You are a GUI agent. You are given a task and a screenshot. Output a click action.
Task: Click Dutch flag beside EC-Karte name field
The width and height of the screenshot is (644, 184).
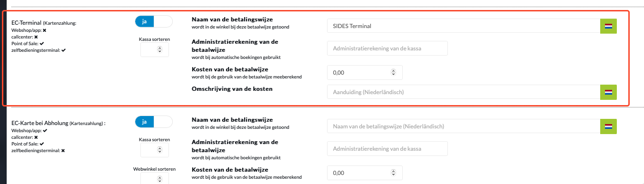608,126
